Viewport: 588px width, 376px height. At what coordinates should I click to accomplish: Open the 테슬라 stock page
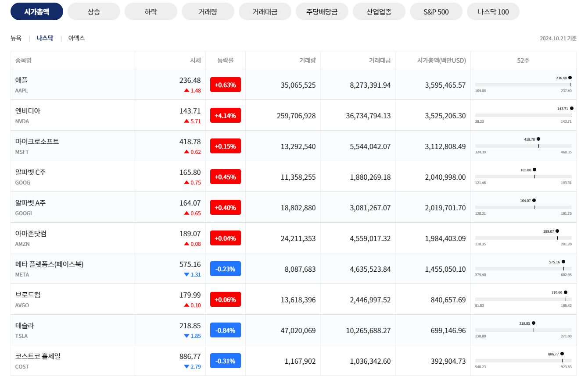click(x=25, y=326)
